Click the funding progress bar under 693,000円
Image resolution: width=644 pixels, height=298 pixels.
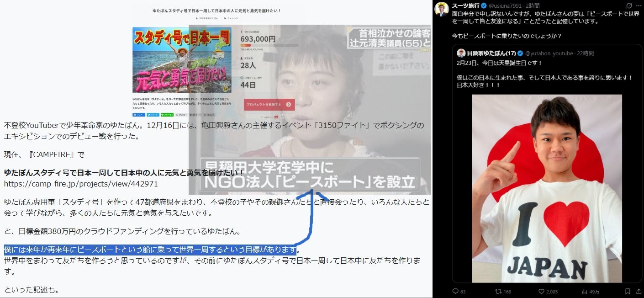[269, 45]
